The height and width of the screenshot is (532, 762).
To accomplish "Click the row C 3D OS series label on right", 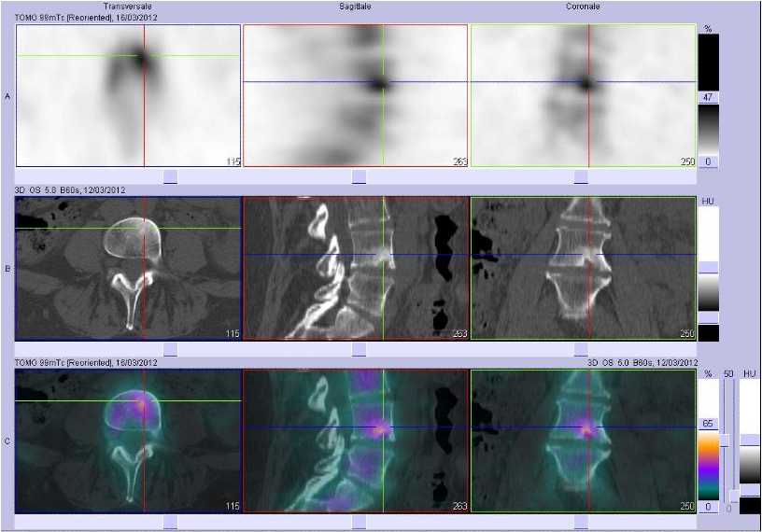I will 642,363.
